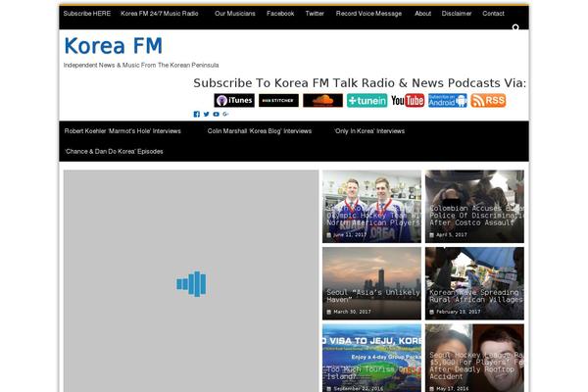Go to Our Musicians page
Viewport: 588px width, 392px height.
(235, 14)
